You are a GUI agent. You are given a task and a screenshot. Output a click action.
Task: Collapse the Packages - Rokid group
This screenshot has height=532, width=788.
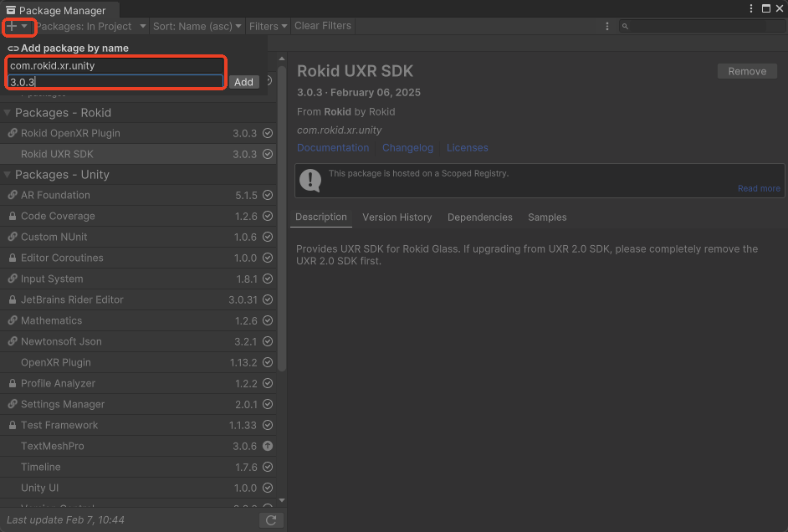7,113
